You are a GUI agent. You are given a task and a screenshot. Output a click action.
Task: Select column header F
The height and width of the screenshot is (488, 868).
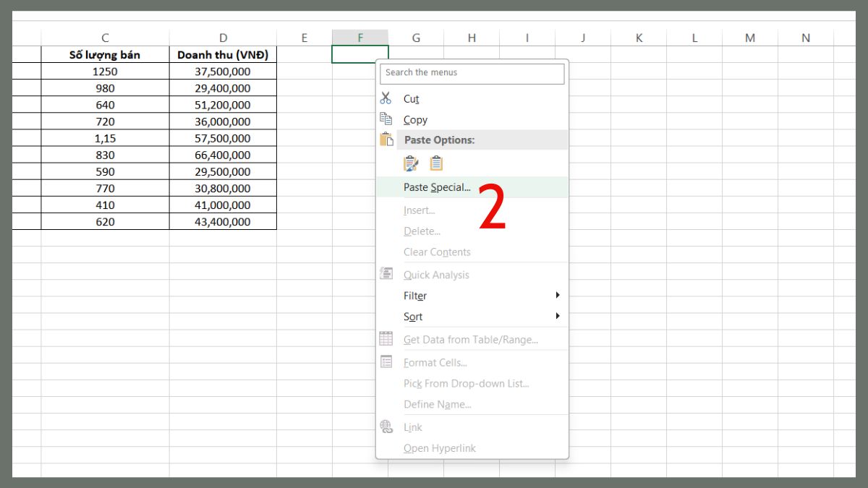[359, 37]
